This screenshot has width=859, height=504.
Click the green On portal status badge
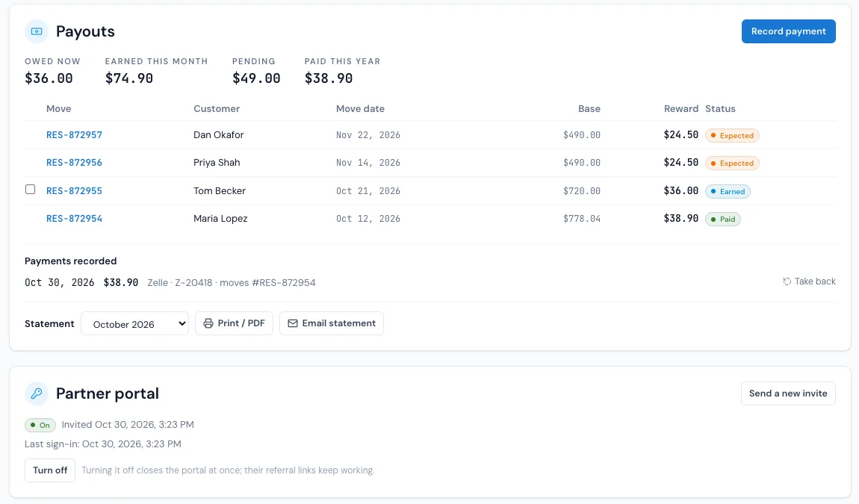point(40,425)
